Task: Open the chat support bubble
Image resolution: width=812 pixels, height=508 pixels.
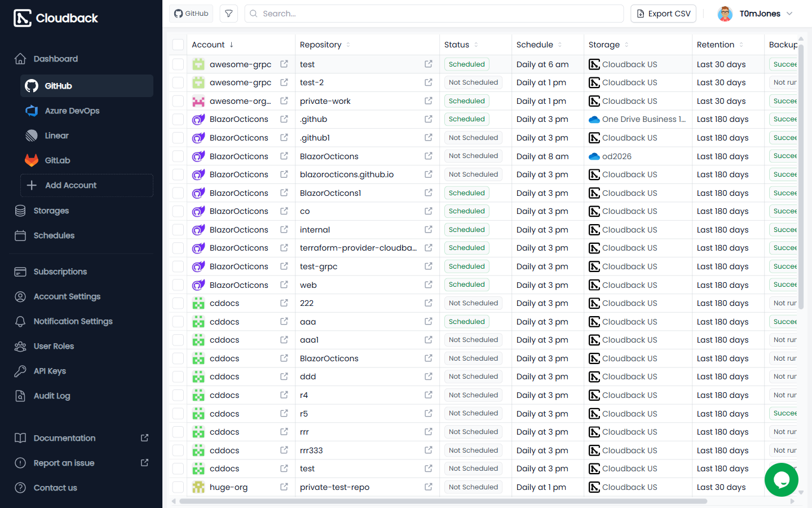Action: coord(782,480)
